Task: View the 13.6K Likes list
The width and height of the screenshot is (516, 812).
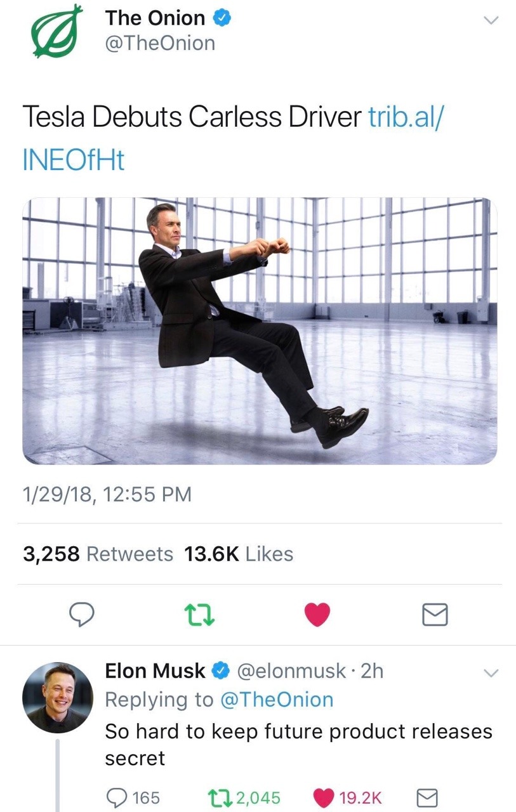Action: pos(238,554)
